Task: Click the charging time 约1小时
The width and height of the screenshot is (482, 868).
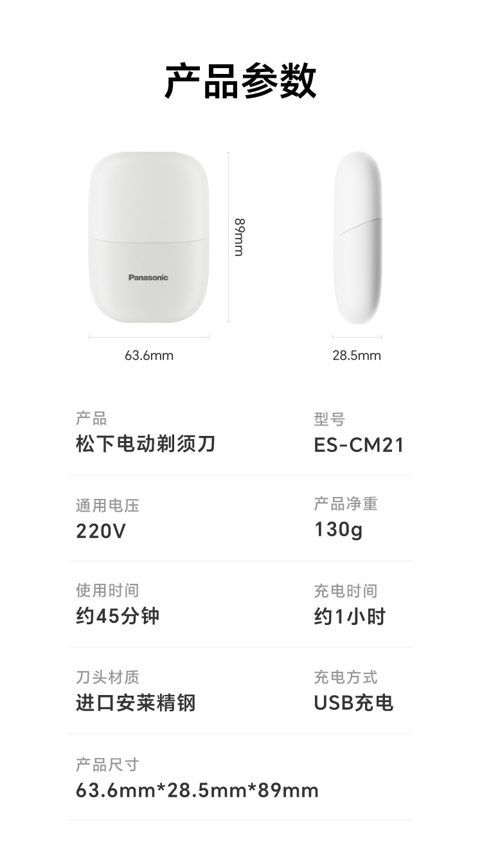Action: pyautogui.click(x=350, y=617)
